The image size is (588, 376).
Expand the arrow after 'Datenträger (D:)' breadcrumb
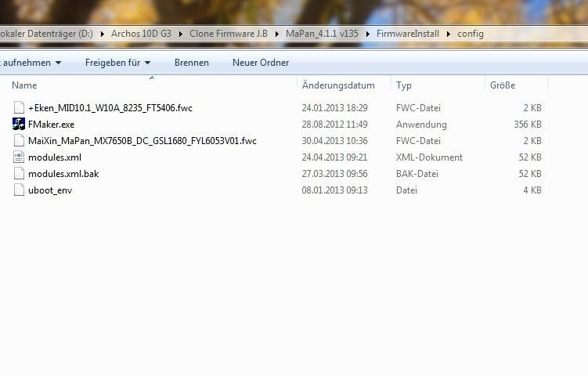click(x=102, y=34)
